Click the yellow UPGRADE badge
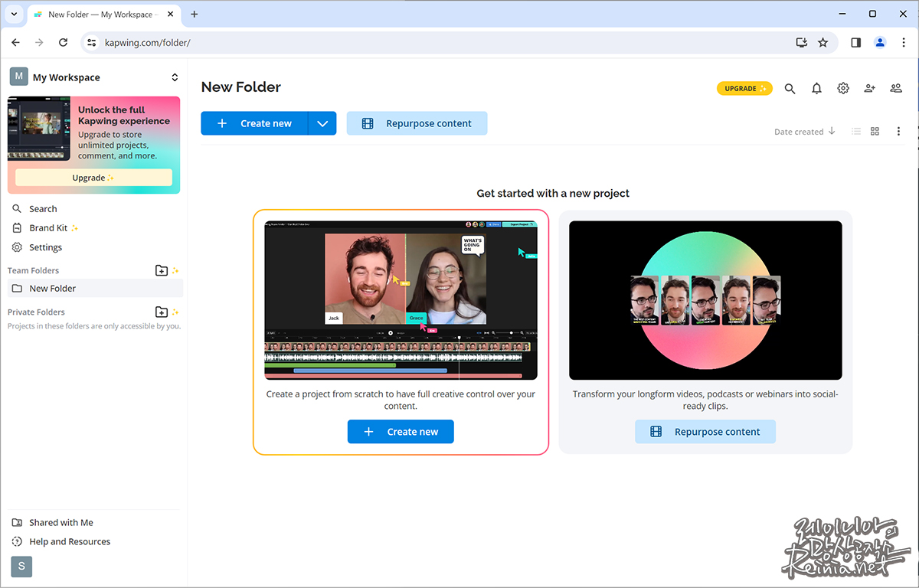 (744, 89)
